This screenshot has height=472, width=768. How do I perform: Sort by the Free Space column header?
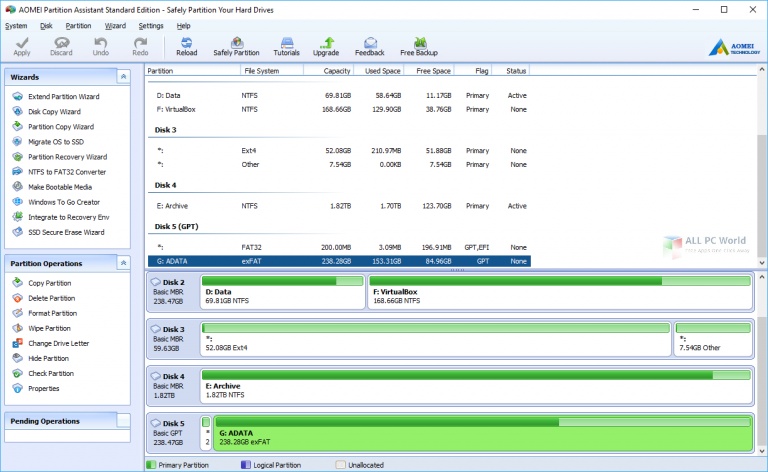[x=429, y=71]
